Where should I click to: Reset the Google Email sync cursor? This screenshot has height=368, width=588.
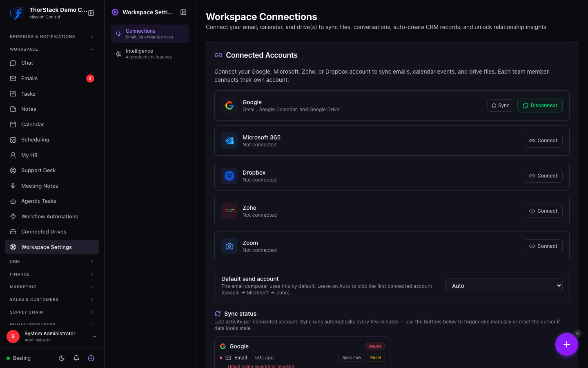[x=376, y=358]
